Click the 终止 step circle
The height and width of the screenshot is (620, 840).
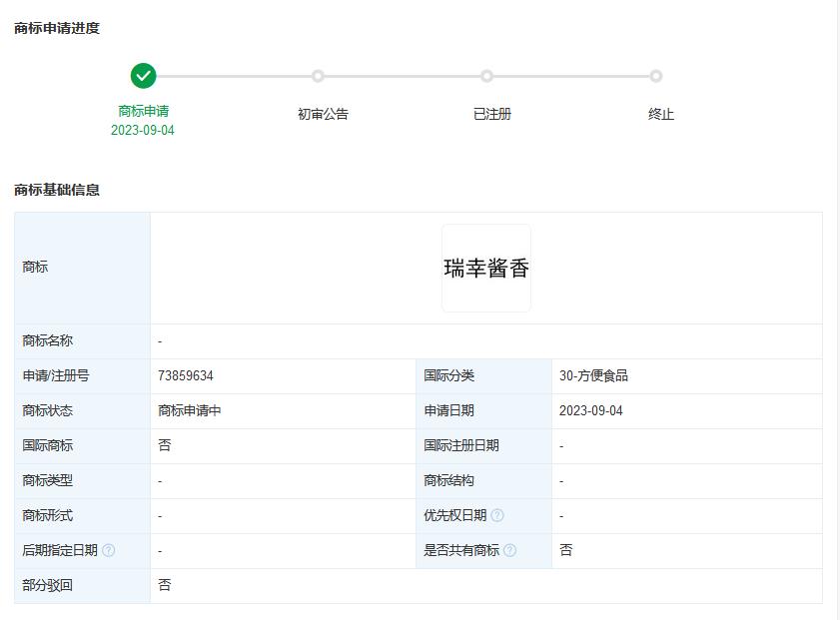click(x=655, y=76)
